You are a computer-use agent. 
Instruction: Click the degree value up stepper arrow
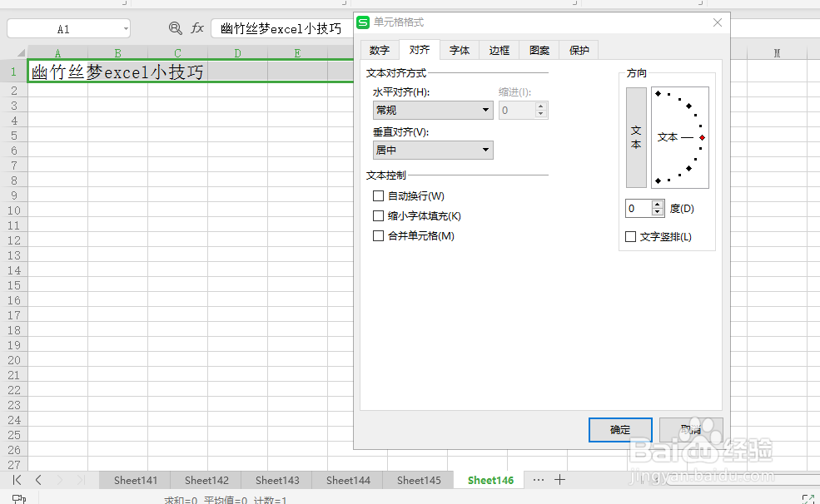point(657,204)
